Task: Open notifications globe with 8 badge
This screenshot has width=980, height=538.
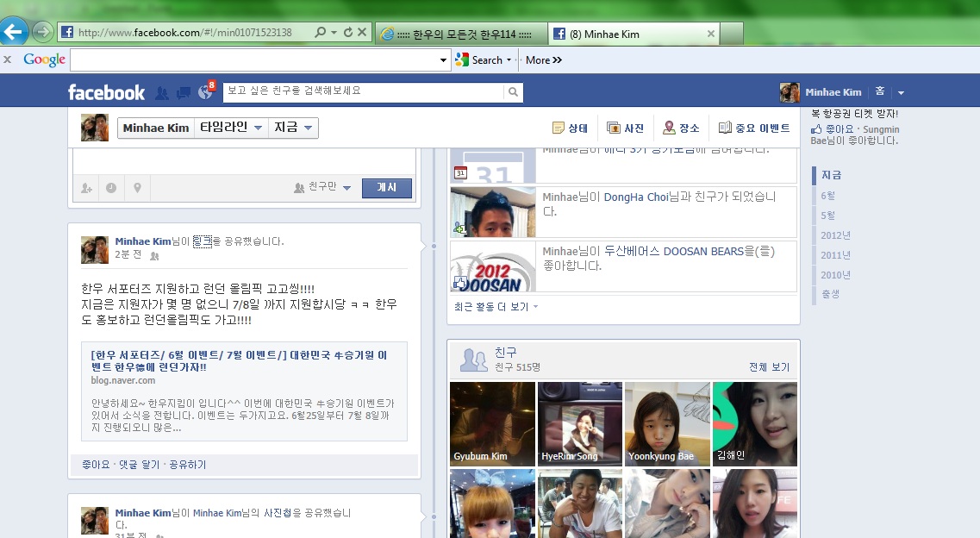Action: pos(206,92)
